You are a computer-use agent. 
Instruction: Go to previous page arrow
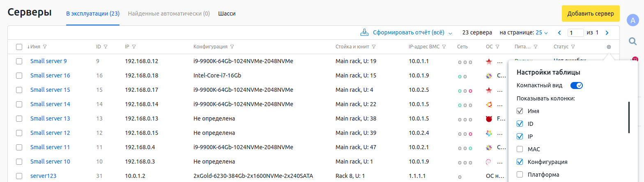(x=559, y=32)
